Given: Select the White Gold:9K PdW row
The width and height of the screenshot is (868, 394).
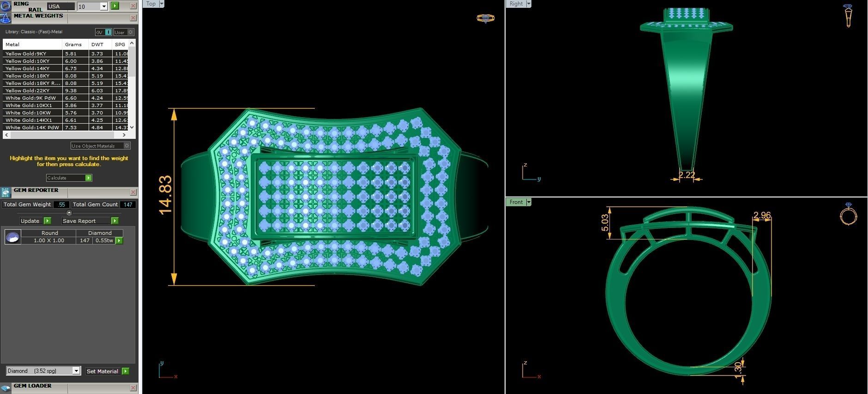Looking at the screenshot, I should tap(66, 98).
